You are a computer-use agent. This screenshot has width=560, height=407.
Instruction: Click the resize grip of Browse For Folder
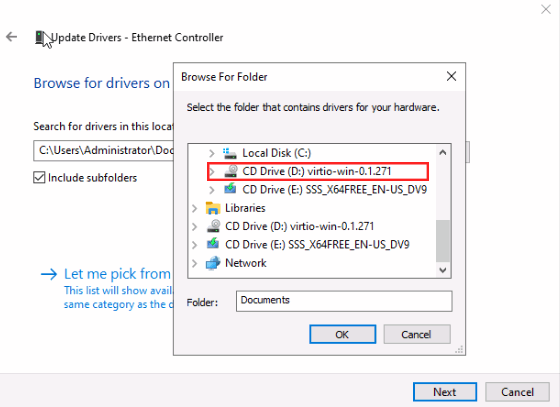tap(459, 350)
